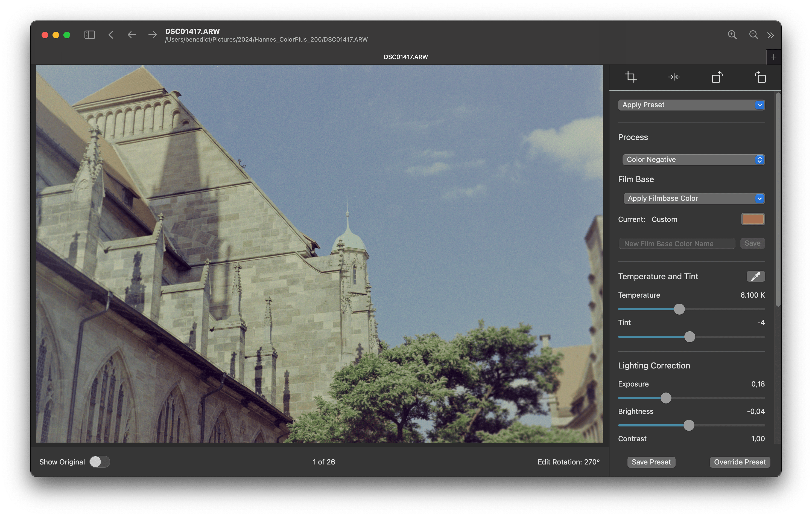Click the Override Preset button
The height and width of the screenshot is (517, 812).
pyautogui.click(x=739, y=462)
